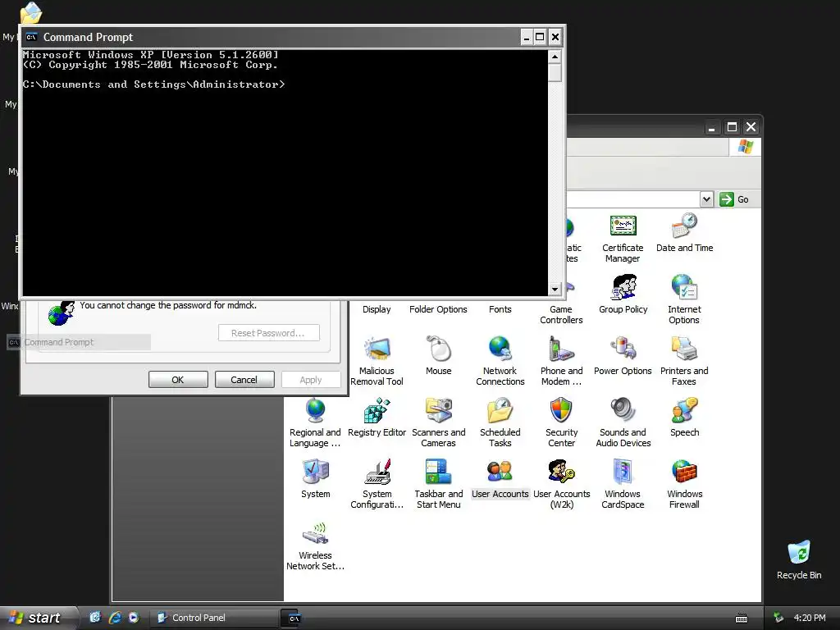Switch to Command Prompt taskbar button

(x=293, y=618)
